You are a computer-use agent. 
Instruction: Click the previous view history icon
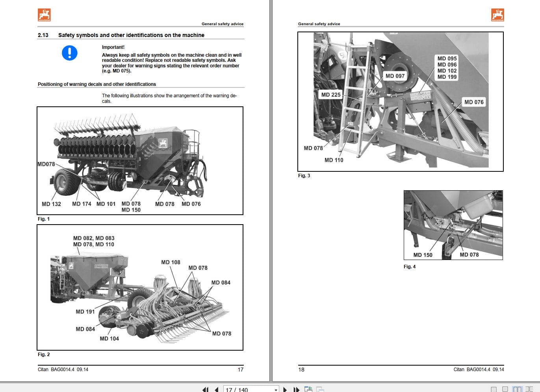pos(308,389)
